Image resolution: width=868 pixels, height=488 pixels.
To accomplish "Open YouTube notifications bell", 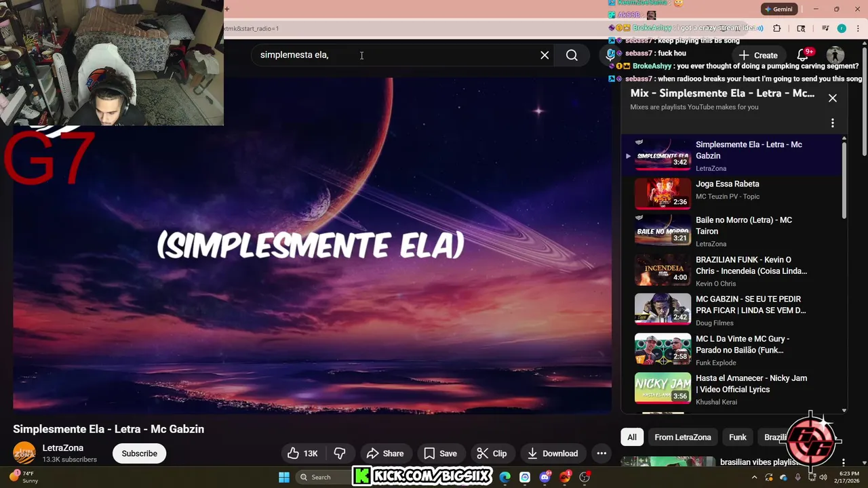I will (x=803, y=55).
